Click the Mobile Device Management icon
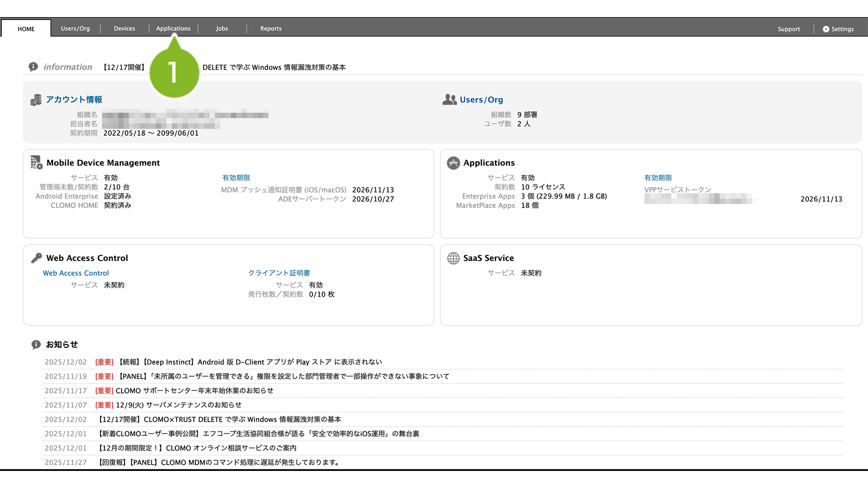868x488 pixels. tap(37, 163)
